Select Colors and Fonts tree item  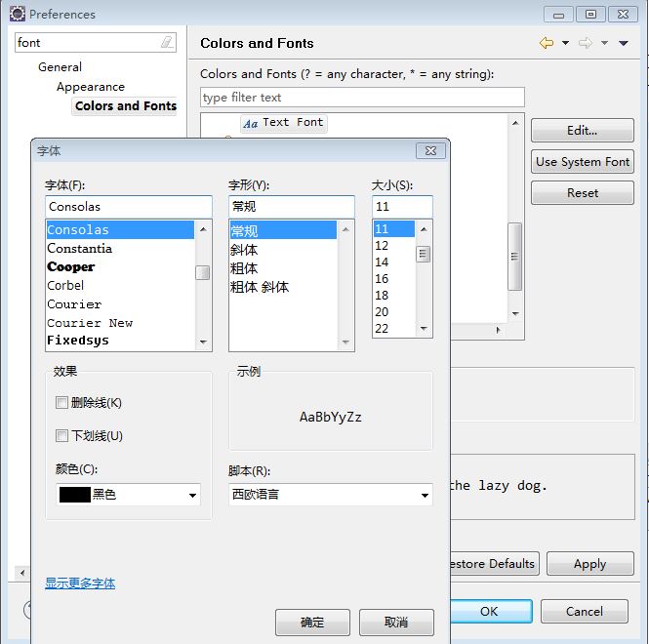(126, 106)
